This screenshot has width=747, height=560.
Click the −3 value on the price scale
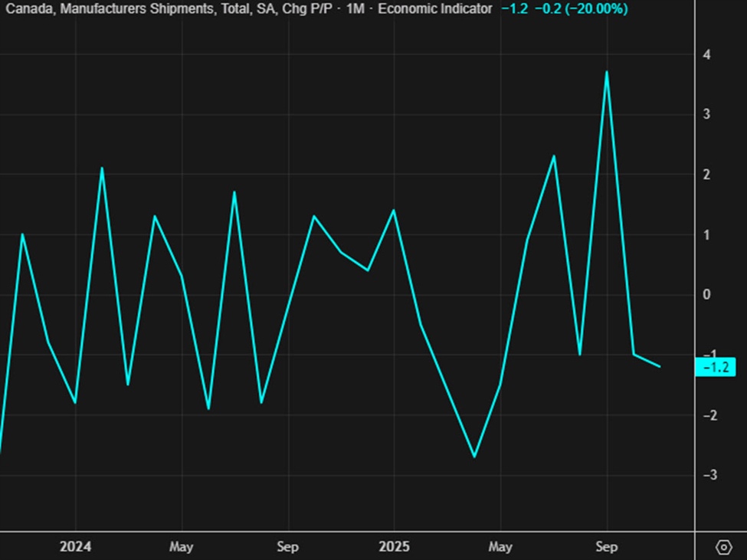coord(709,473)
